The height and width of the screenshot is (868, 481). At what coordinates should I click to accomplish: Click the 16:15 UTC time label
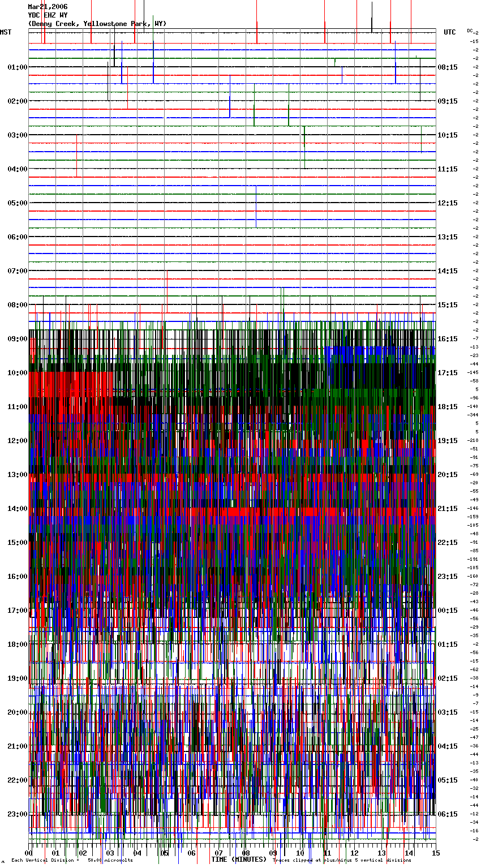[x=448, y=339]
